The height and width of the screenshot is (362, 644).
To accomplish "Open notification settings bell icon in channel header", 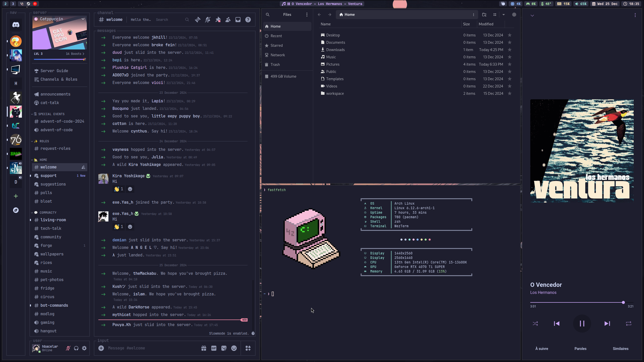I will point(208,20).
